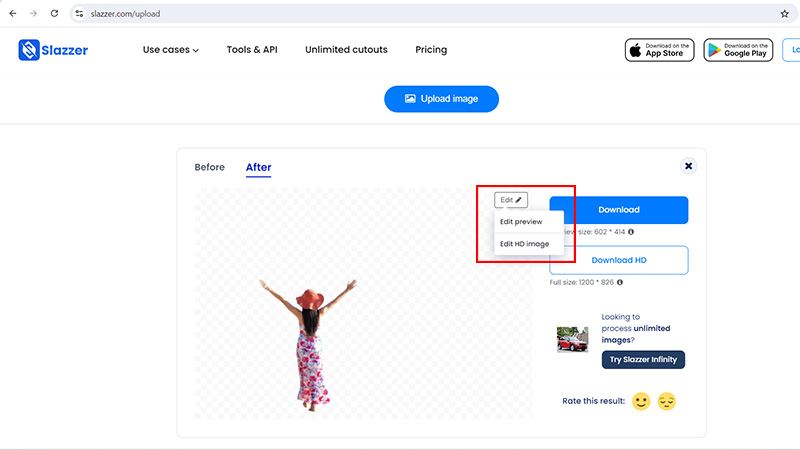Close the result panel with X
The height and width of the screenshot is (450, 800).
click(x=688, y=166)
